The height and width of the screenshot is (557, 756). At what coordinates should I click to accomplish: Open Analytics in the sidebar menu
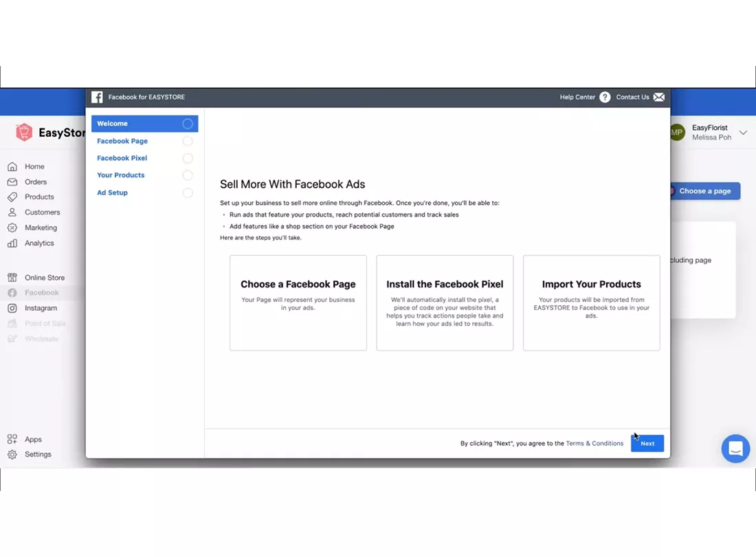coord(40,243)
